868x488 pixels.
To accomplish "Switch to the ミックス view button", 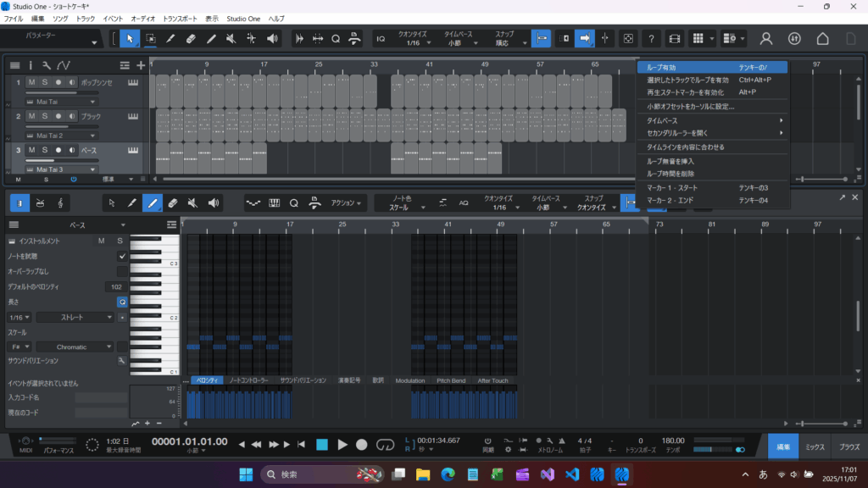I will 815,446.
